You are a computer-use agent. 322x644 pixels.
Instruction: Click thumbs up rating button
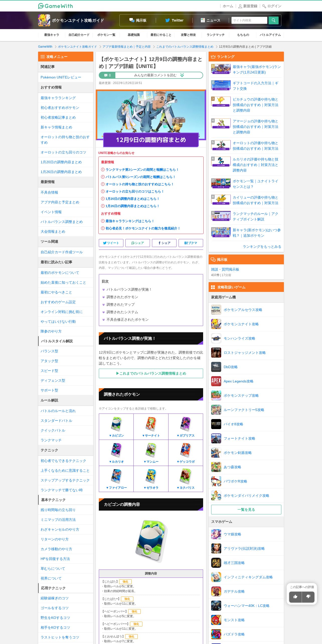click(295, 597)
